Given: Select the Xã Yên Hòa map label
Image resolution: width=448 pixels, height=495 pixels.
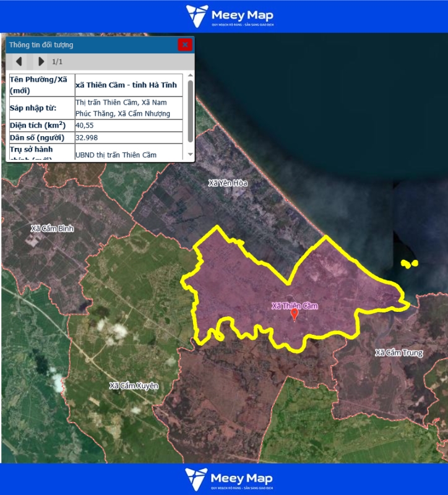Looking at the screenshot, I should pyautogui.click(x=228, y=183).
